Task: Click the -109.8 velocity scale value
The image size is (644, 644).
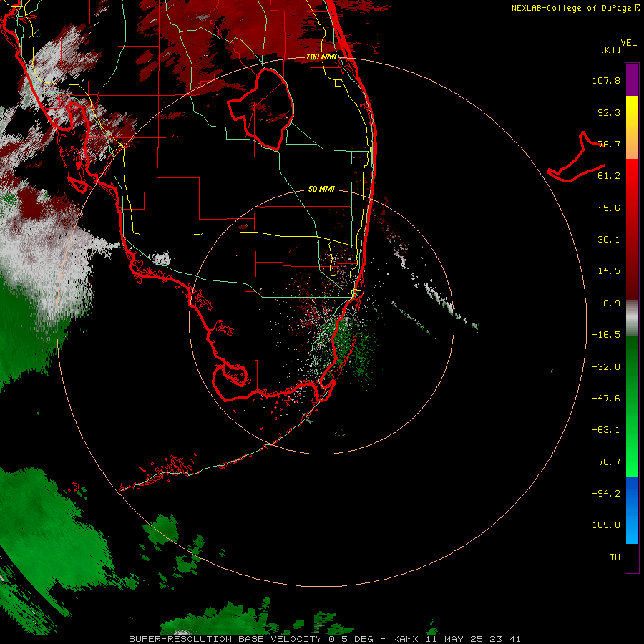Action: point(604,525)
